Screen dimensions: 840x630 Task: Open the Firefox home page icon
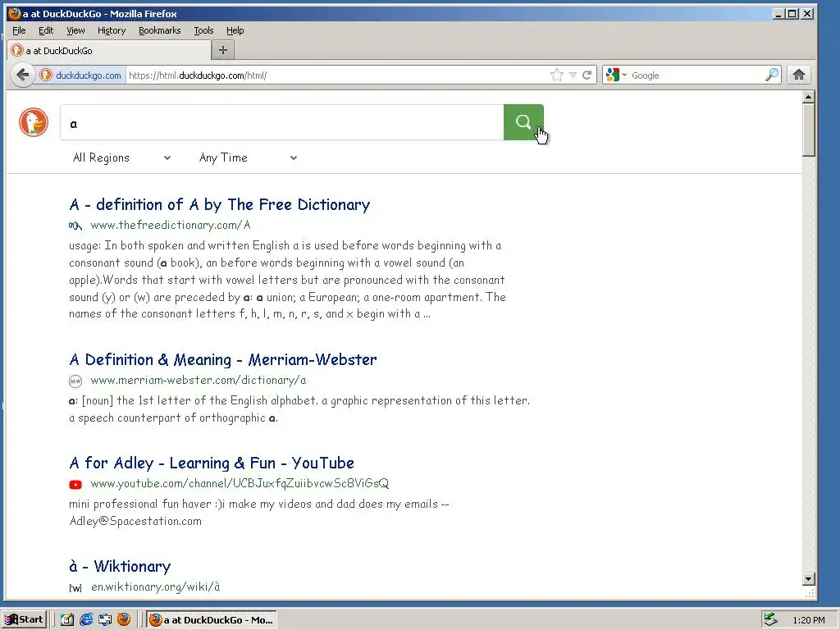click(799, 75)
